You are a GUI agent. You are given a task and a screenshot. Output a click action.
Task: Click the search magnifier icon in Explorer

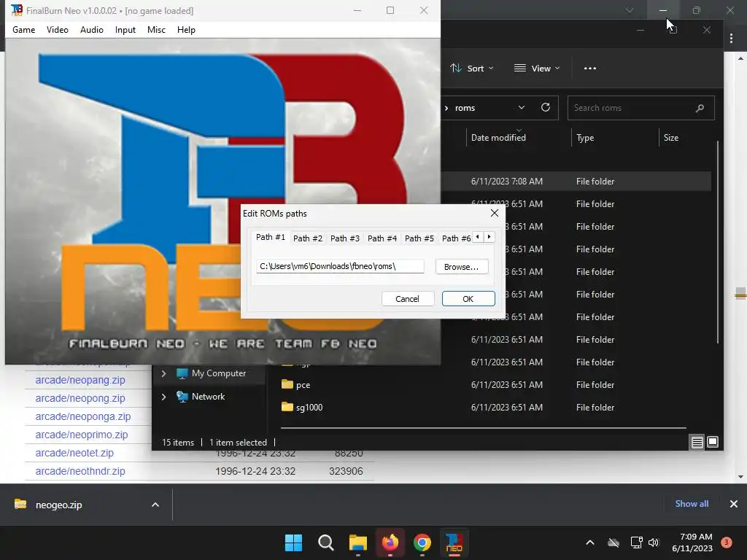coord(700,108)
